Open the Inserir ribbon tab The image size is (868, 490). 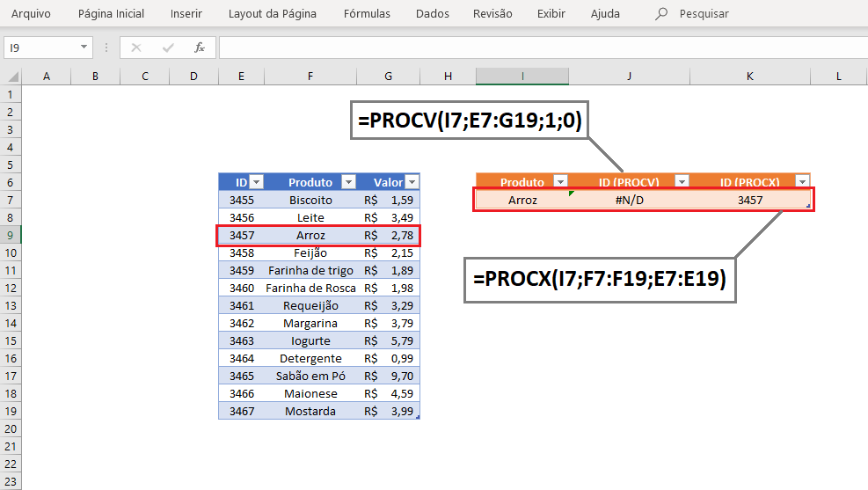pos(186,14)
